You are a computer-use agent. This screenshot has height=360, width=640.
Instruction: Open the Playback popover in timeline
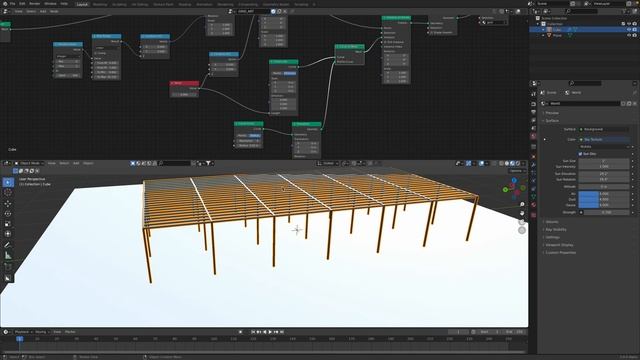[23, 332]
